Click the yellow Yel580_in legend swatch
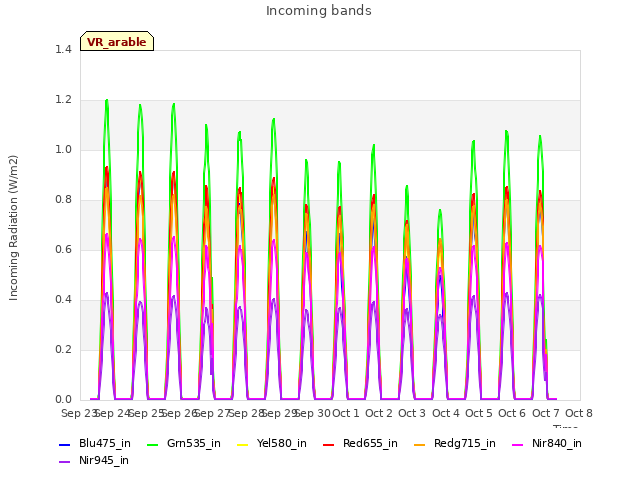Viewport: 640px width, 480px height. 242,444
